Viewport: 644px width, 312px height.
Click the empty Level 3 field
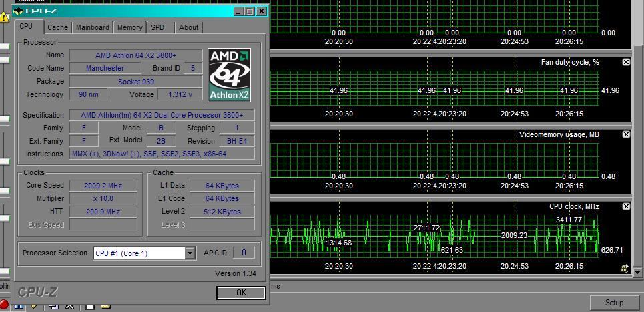(222, 225)
